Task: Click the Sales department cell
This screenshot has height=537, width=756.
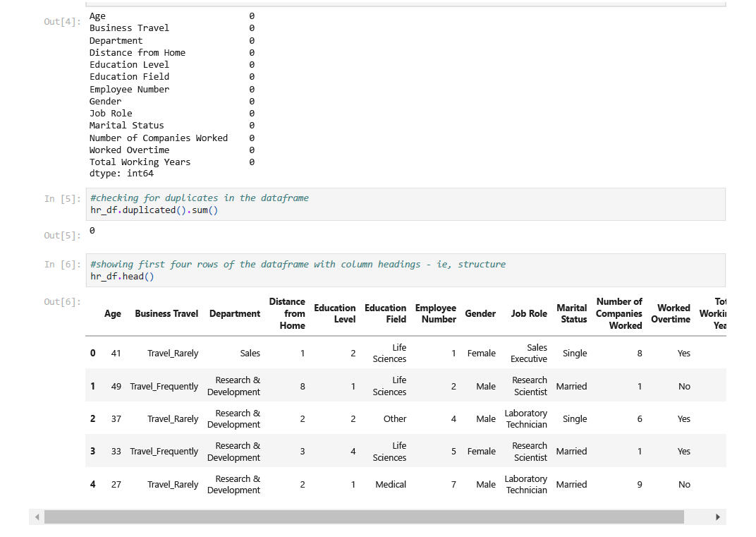Action: 250,353
